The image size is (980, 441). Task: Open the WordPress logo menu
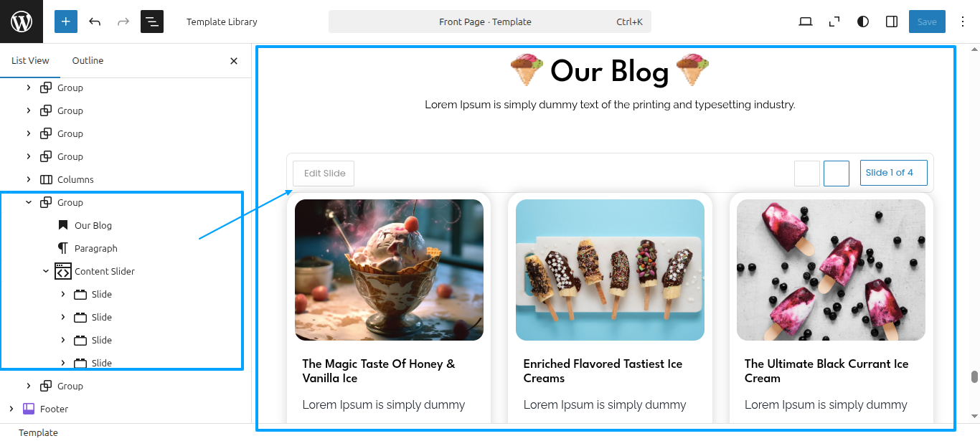click(x=22, y=22)
